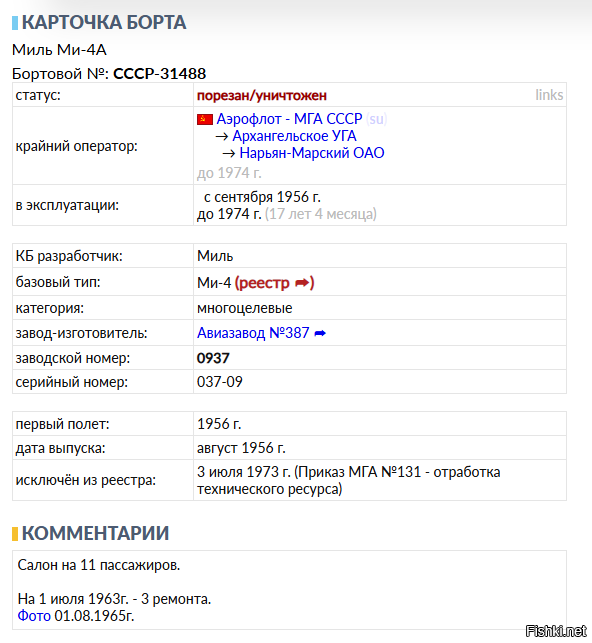Click the orange marker beside КОММЕНТАРИИ

15,534
